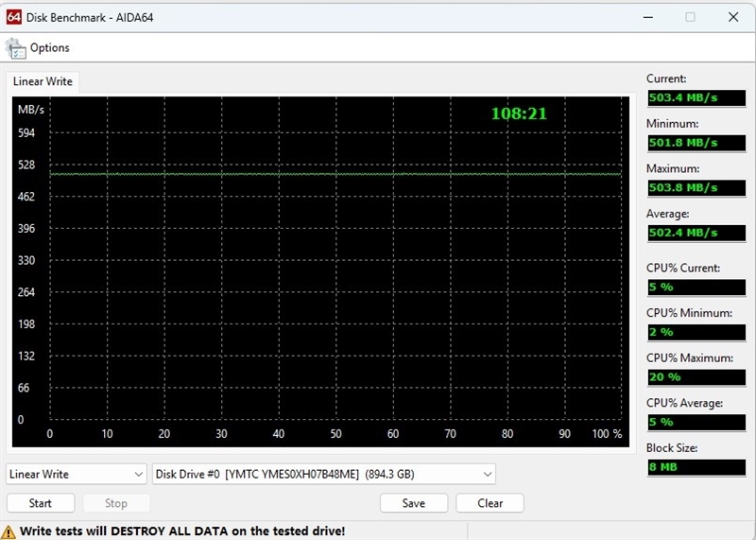Click the AIDA64 app icon in title bar
Viewport: 756px width, 540px height.
click(x=14, y=16)
